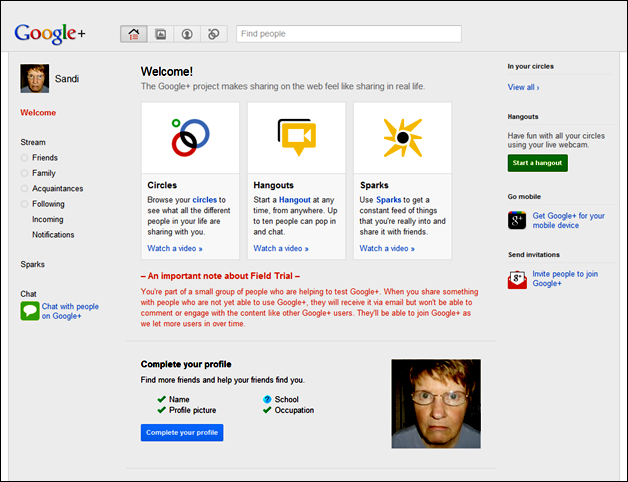Click the Complete your profile button
The image size is (628, 482).
tap(182, 432)
